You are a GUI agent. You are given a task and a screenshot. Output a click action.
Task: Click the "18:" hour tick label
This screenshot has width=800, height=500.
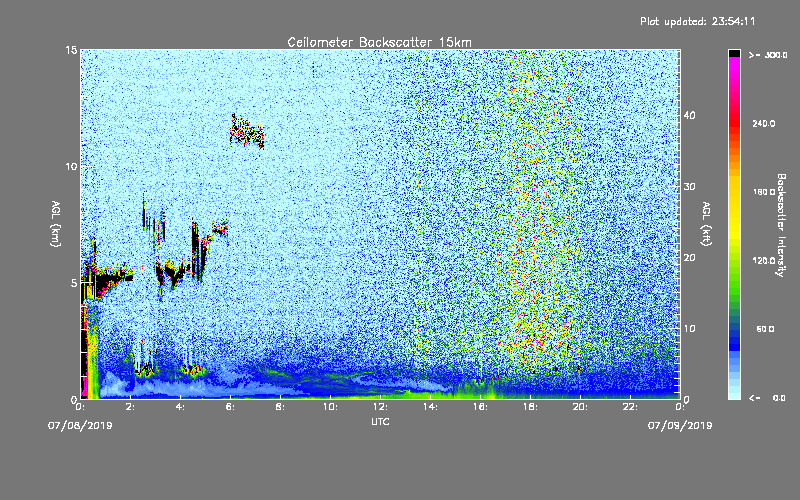[x=530, y=407]
